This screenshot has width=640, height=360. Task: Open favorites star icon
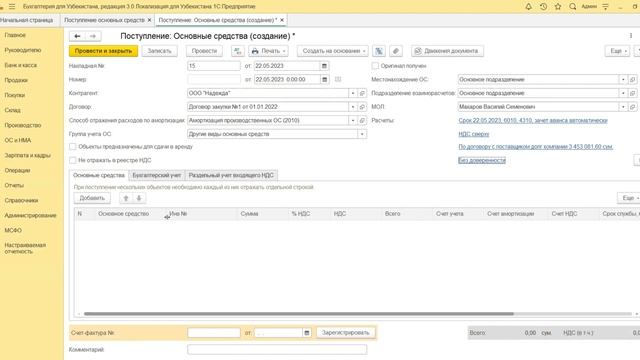[x=558, y=7]
